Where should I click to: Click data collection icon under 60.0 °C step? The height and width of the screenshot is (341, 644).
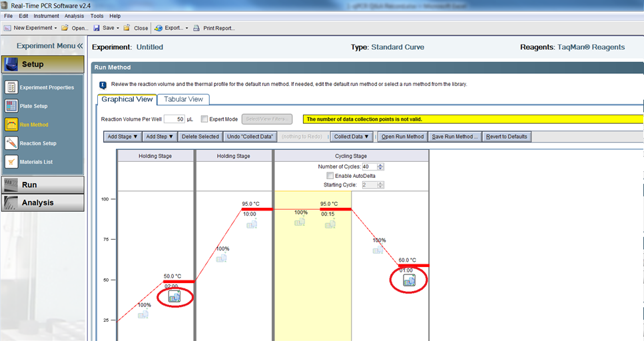coord(409,280)
